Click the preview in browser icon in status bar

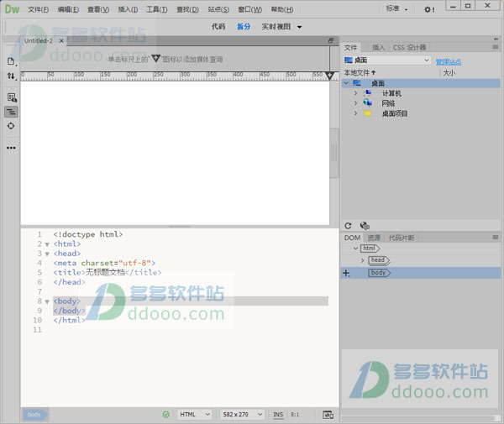coord(328,415)
